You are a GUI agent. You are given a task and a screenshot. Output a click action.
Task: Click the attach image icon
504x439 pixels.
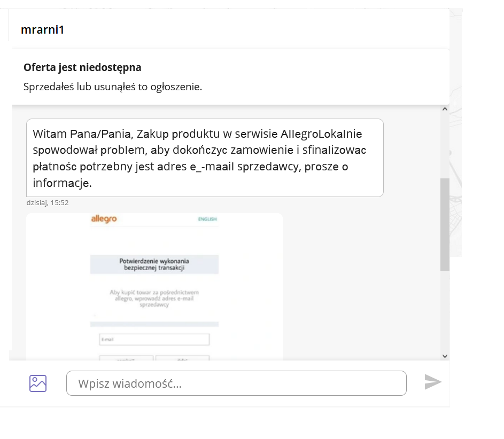click(38, 383)
